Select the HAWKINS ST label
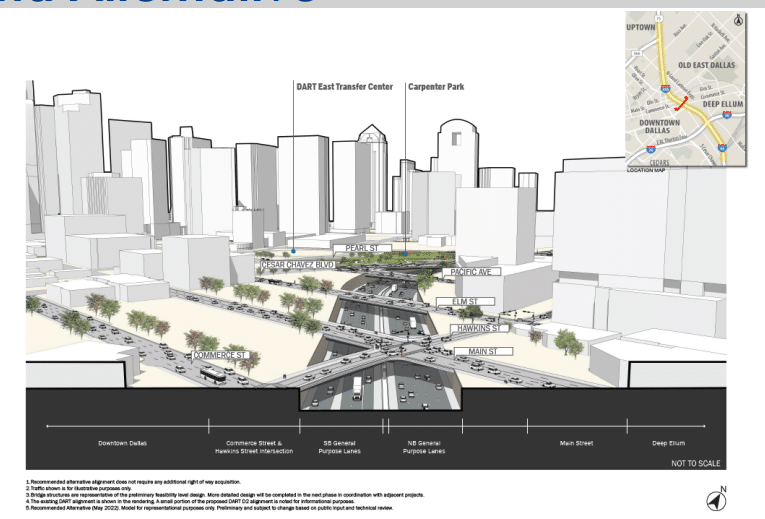The width and height of the screenshot is (765, 519). pos(479,327)
